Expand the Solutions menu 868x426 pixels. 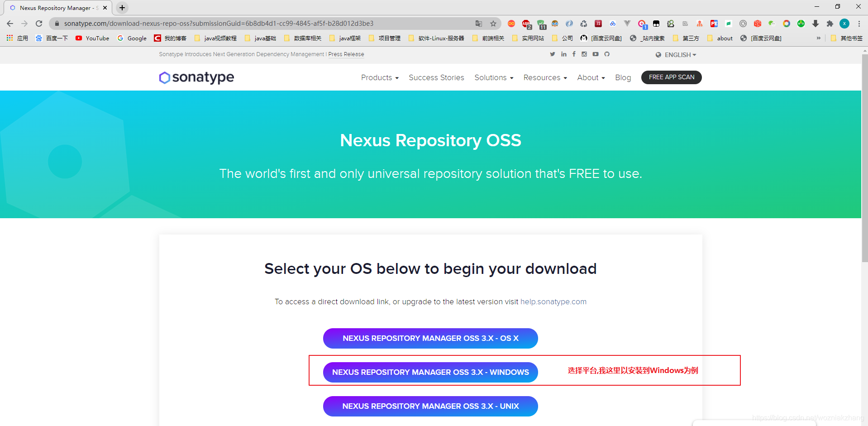(494, 78)
